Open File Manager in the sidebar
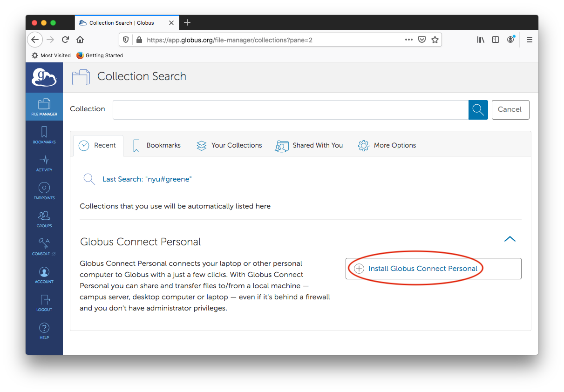The width and height of the screenshot is (564, 392). pyautogui.click(x=44, y=107)
